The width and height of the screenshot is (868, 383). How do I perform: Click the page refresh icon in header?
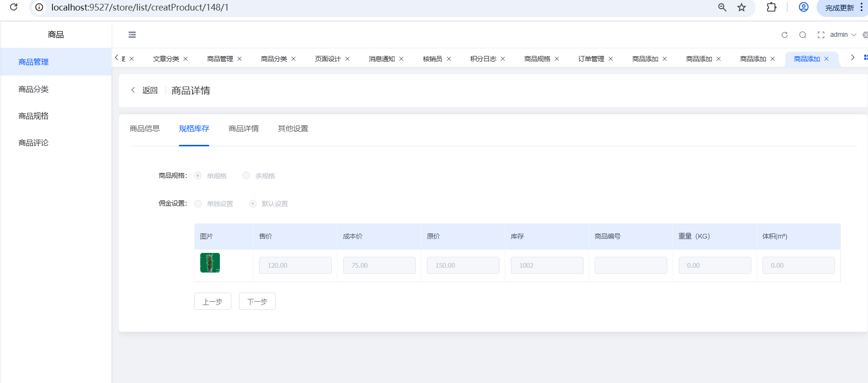click(784, 35)
